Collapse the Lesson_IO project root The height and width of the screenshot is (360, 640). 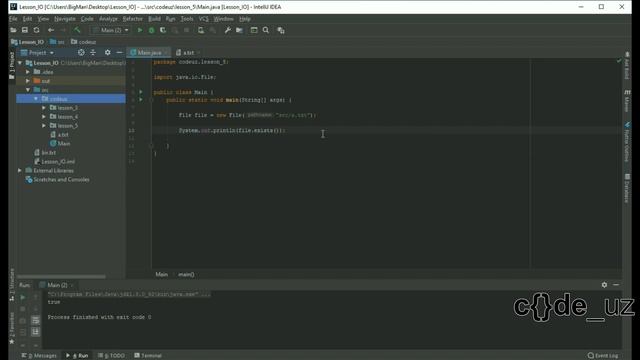coord(20,63)
